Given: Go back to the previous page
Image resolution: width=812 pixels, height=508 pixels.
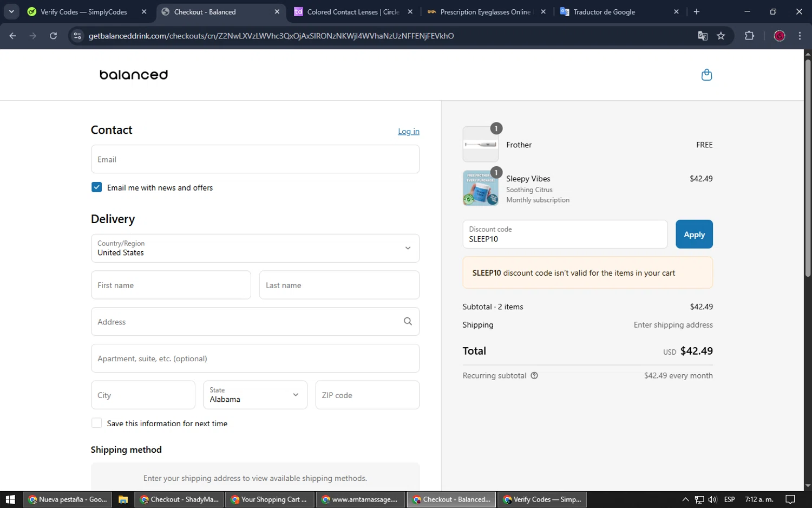Looking at the screenshot, I should (13, 36).
